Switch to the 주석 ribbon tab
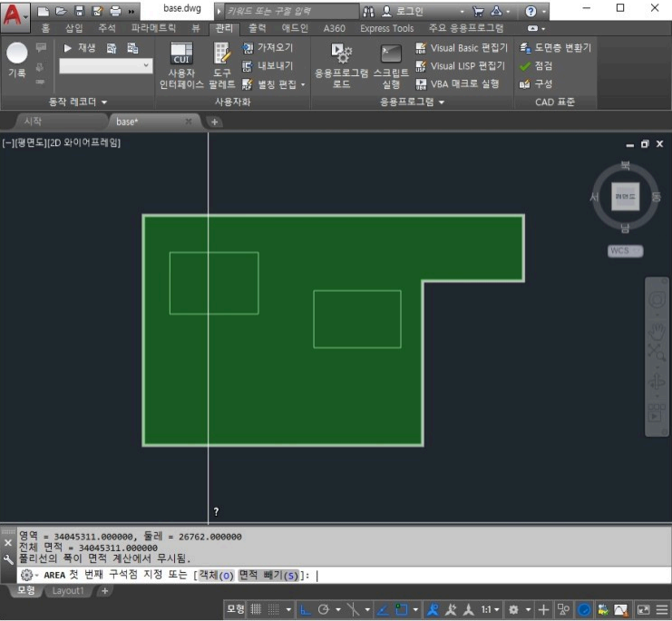672x621 pixels. click(107, 28)
